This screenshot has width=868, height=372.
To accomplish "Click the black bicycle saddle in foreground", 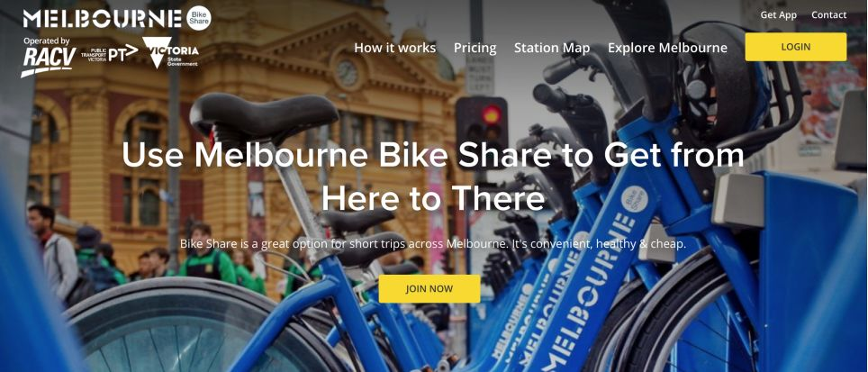I will (x=264, y=117).
